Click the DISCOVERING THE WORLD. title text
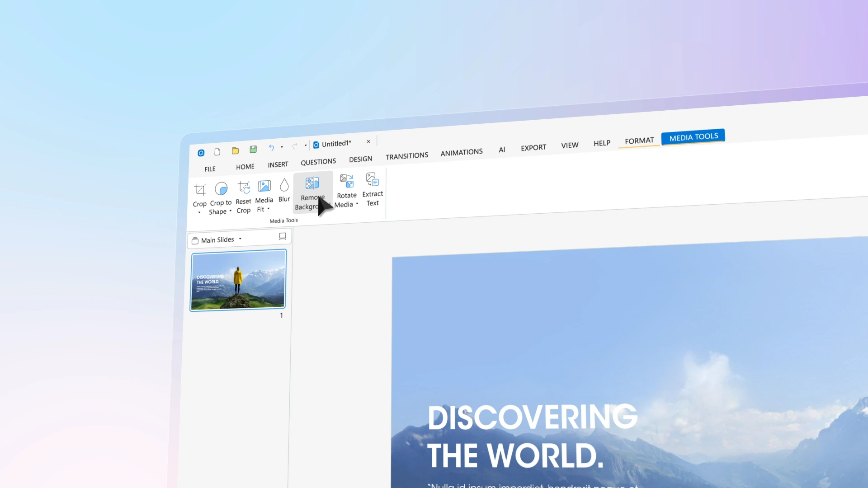Screen dimensions: 868x488 [532, 436]
